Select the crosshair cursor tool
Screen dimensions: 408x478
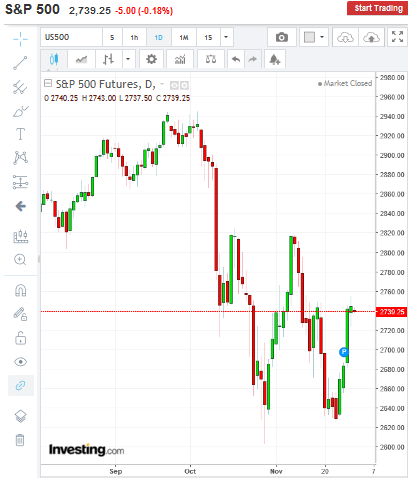click(20, 39)
